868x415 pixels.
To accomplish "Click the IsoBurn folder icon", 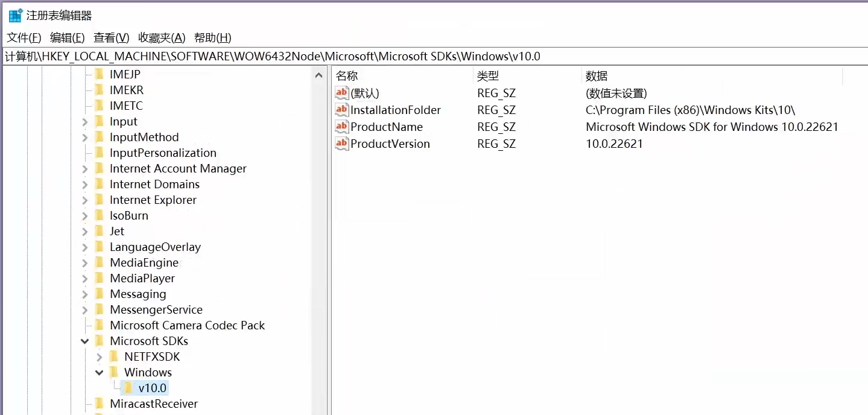I will coord(100,215).
